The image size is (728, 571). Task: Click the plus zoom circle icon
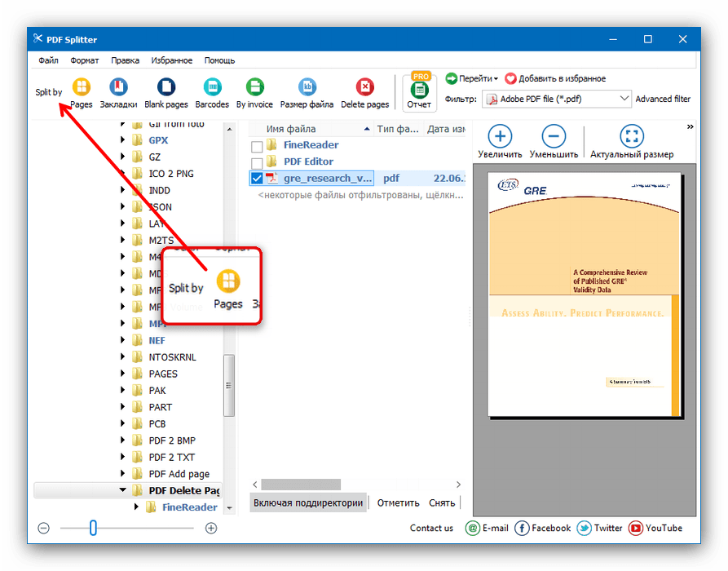[x=211, y=529]
